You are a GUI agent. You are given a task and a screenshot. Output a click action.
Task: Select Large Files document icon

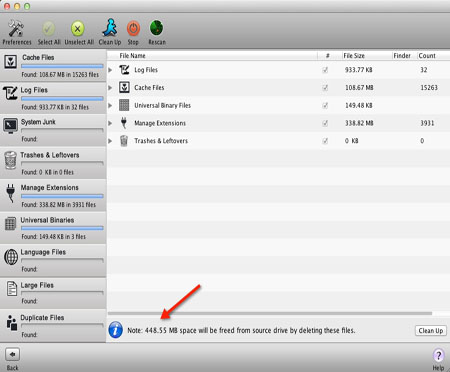click(12, 289)
